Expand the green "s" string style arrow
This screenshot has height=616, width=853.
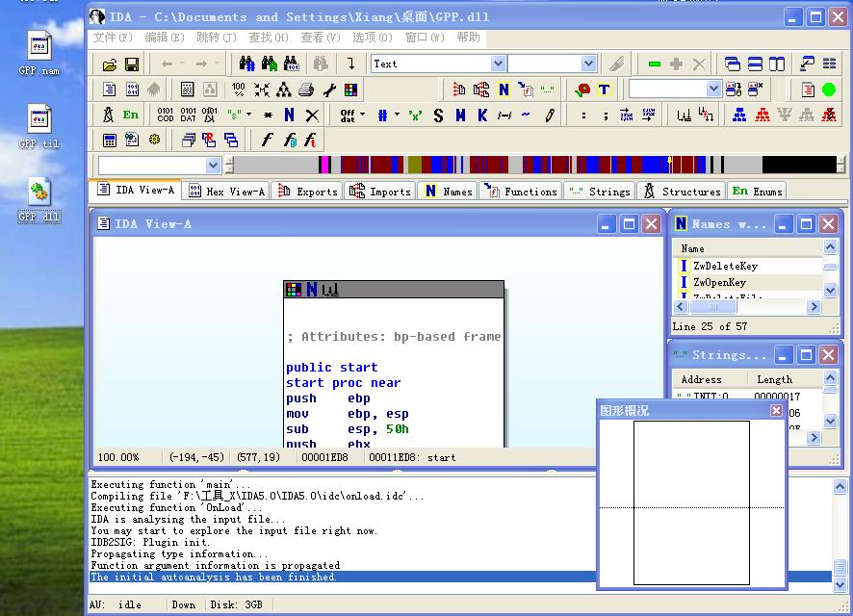tap(248, 115)
